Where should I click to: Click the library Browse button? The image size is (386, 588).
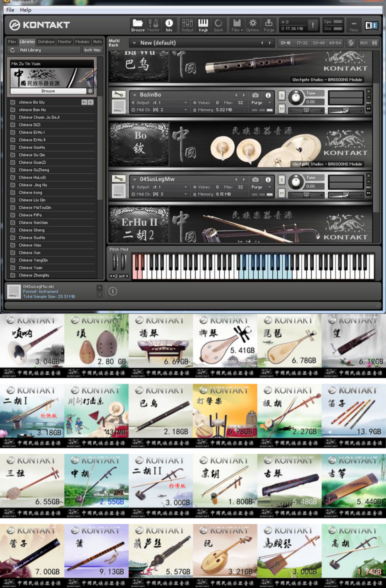click(x=48, y=91)
